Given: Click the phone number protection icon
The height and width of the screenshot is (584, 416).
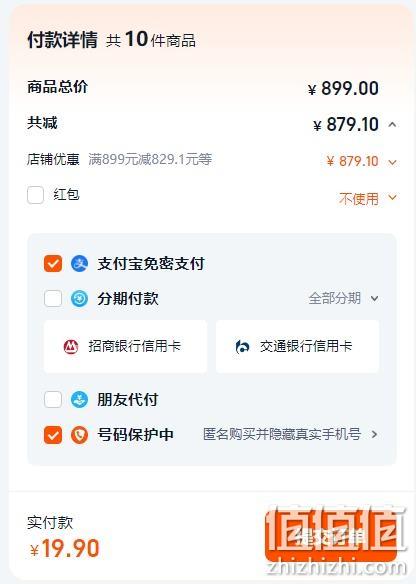Looking at the screenshot, I should [x=79, y=435].
